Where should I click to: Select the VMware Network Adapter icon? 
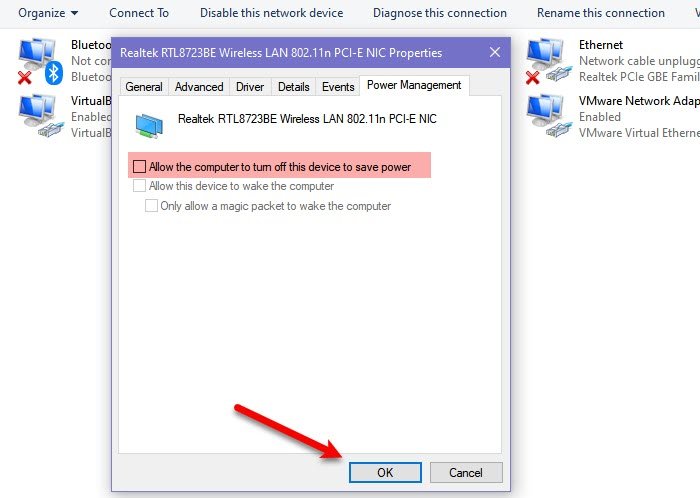546,115
